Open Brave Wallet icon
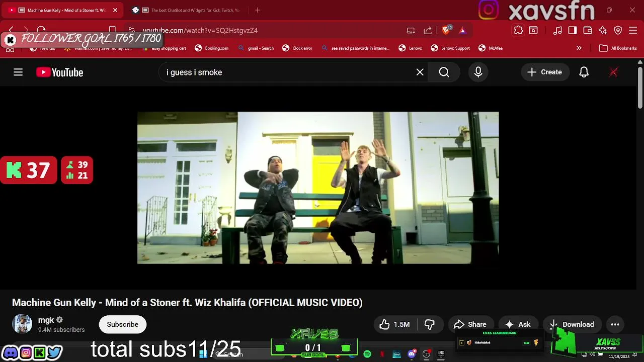 [x=588, y=30]
